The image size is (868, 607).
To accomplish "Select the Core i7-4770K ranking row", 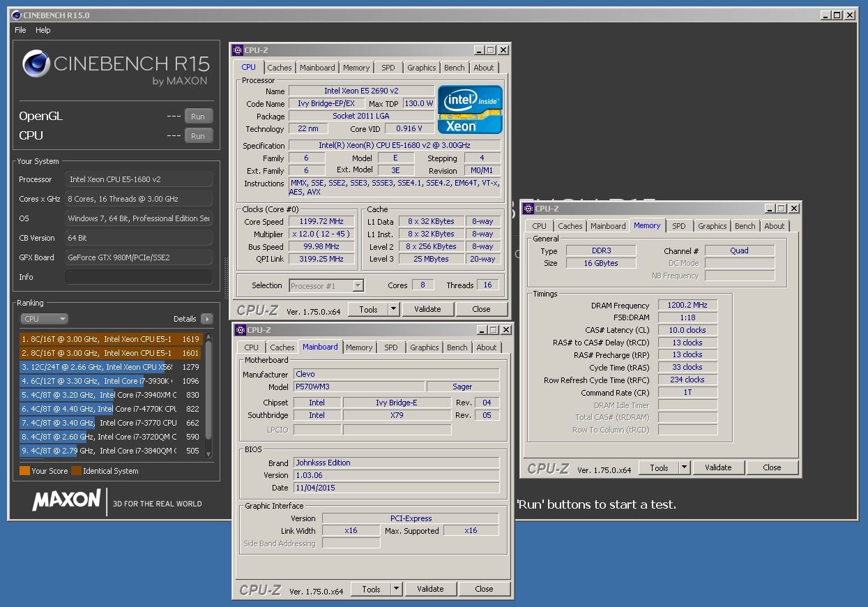I will pos(111,409).
